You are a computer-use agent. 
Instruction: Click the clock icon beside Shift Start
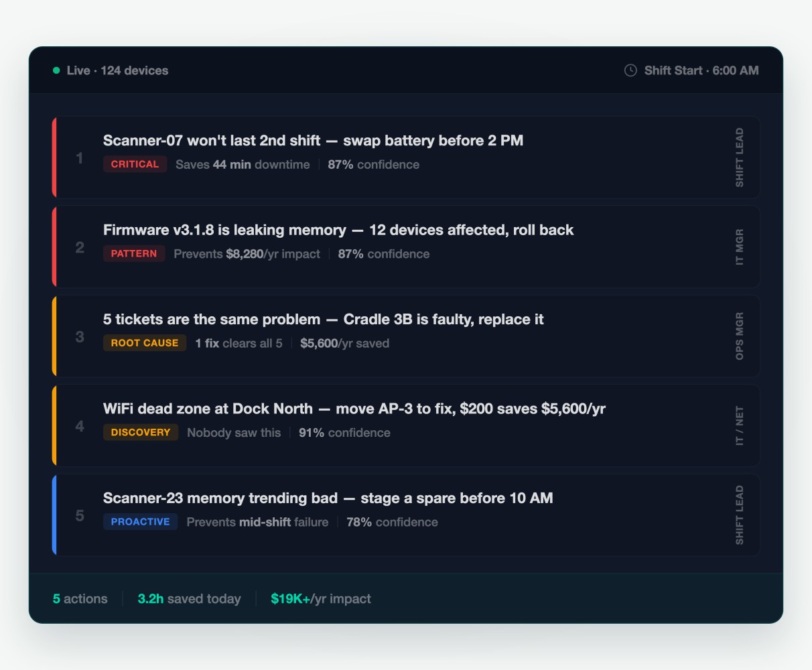click(x=630, y=70)
